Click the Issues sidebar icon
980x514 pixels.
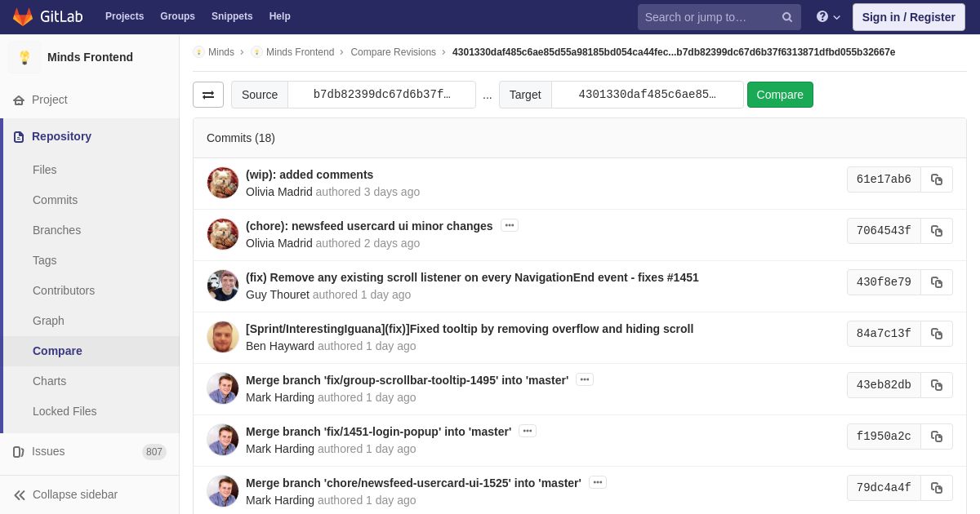19,452
